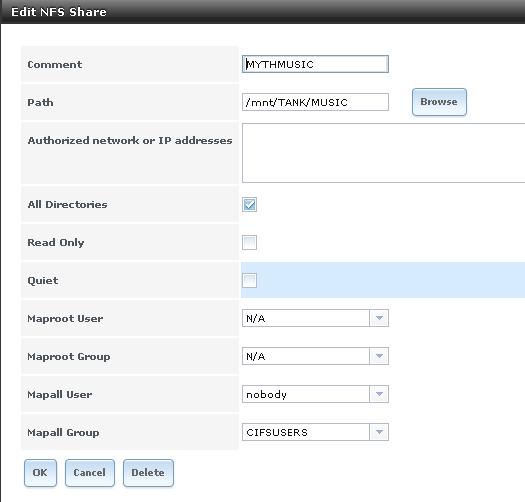Toggle the Quiet checkbox
This screenshot has width=525, height=502.
point(249,280)
